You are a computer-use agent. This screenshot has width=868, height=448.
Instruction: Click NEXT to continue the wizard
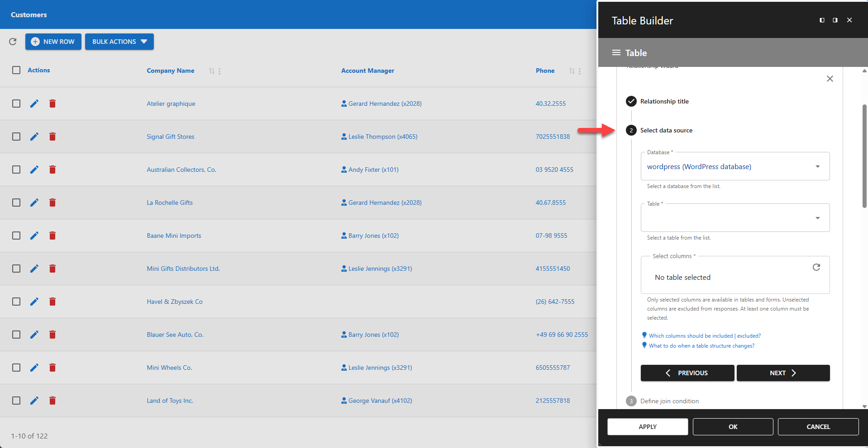pyautogui.click(x=783, y=373)
